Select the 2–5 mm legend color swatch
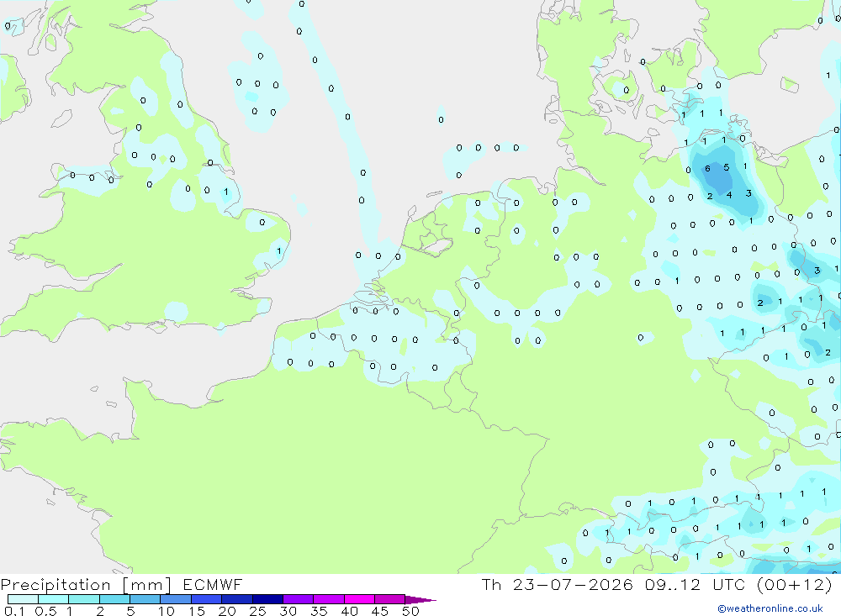This screenshot has height=616, width=841. 114,599
